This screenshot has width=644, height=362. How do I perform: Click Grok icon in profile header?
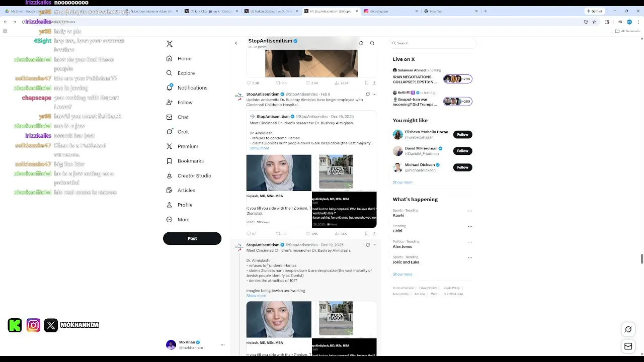(x=361, y=43)
